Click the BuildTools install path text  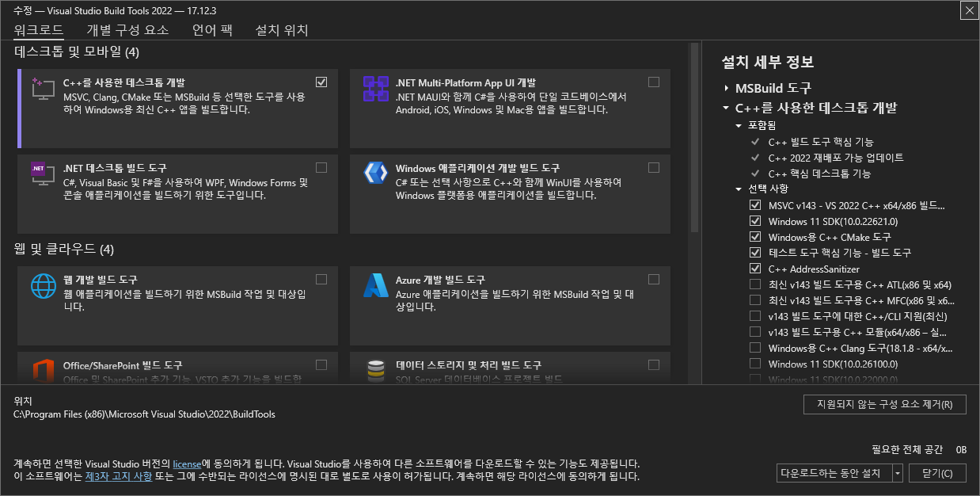(145, 414)
